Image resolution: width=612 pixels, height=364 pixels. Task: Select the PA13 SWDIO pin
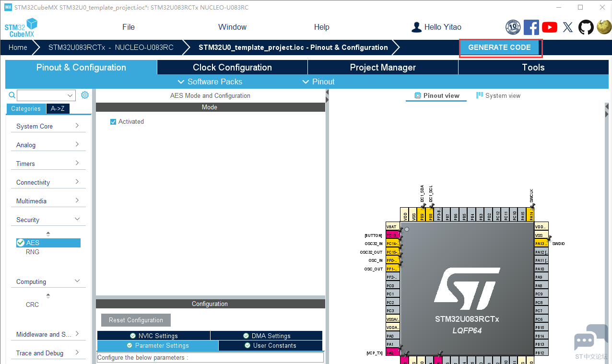click(541, 244)
